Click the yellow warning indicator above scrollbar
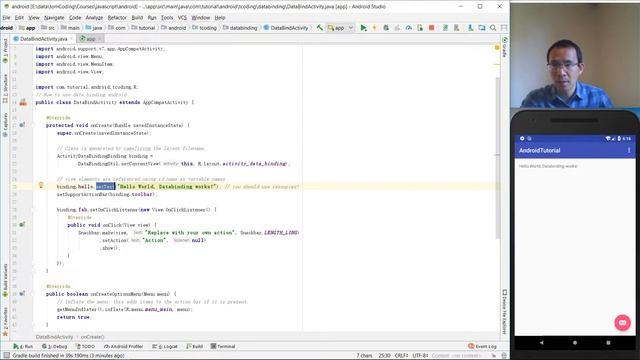This screenshot has width=640, height=360. click(x=497, y=48)
